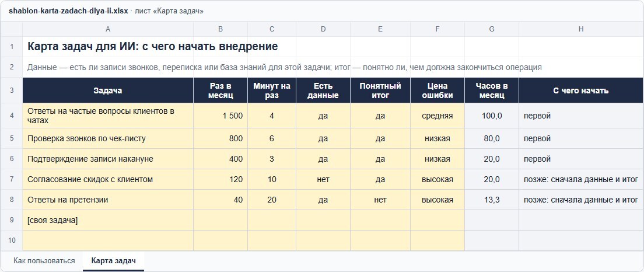Select cell «Подтверждение записи накануне»

click(108, 159)
